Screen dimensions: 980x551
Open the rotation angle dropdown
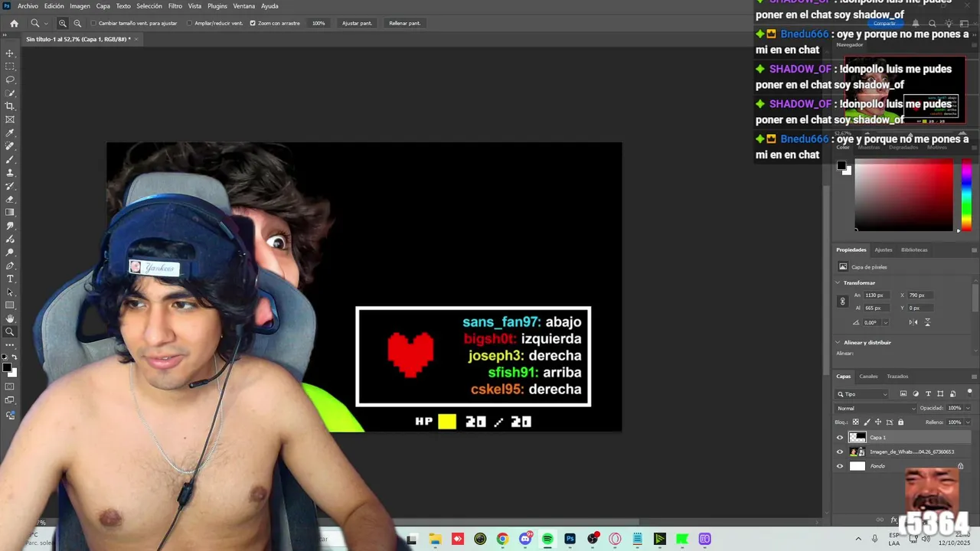pyautogui.click(x=884, y=322)
